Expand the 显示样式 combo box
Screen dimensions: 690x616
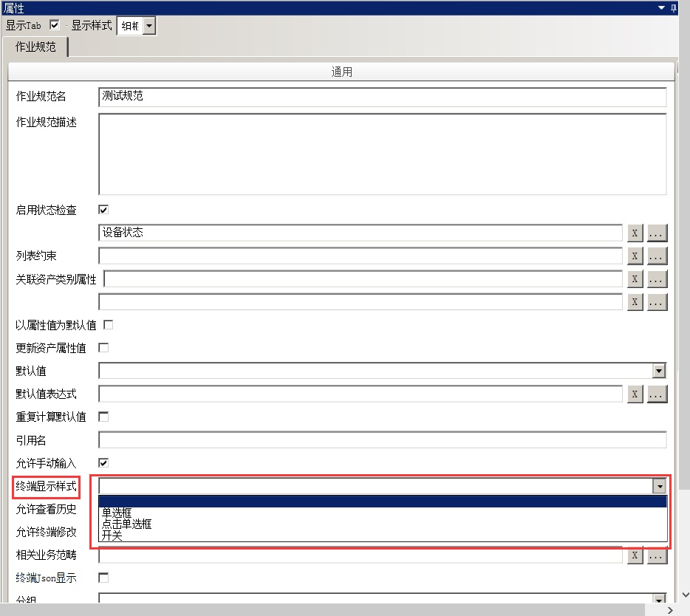pyautogui.click(x=149, y=26)
